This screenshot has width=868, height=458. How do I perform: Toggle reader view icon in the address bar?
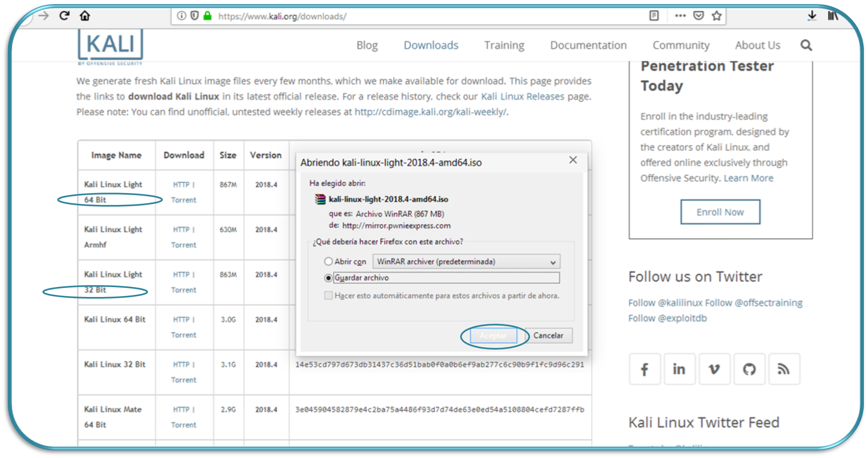pos(654,16)
